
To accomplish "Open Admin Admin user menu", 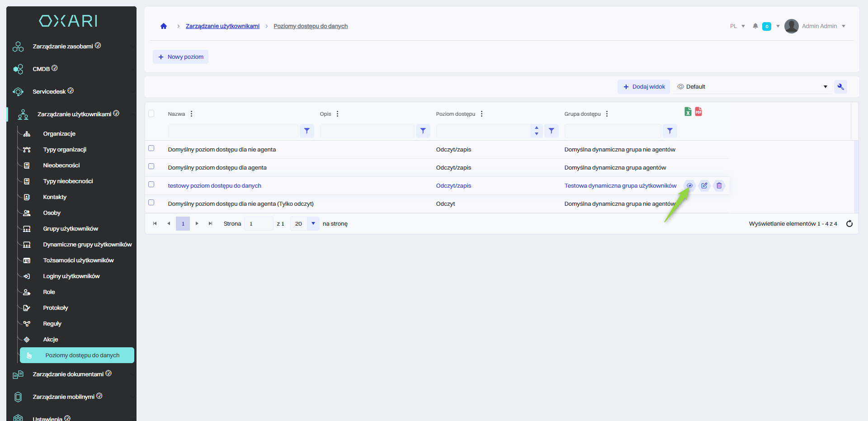I will click(x=819, y=26).
